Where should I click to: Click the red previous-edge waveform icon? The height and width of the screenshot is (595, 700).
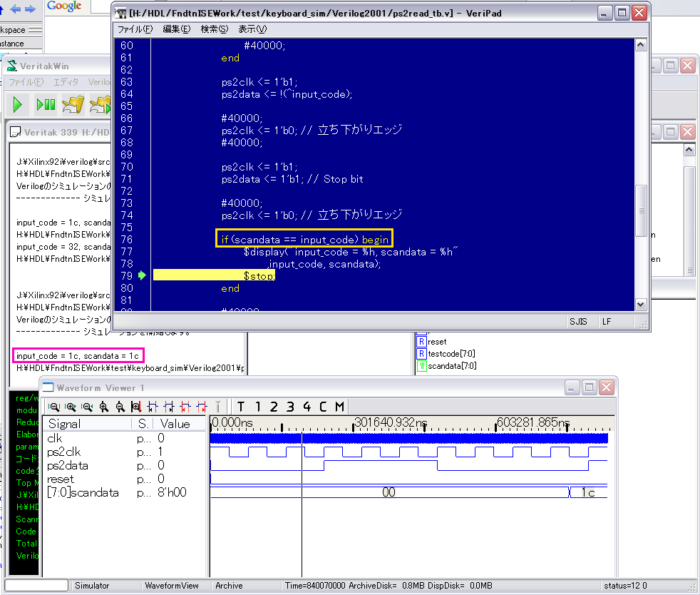click(185, 407)
